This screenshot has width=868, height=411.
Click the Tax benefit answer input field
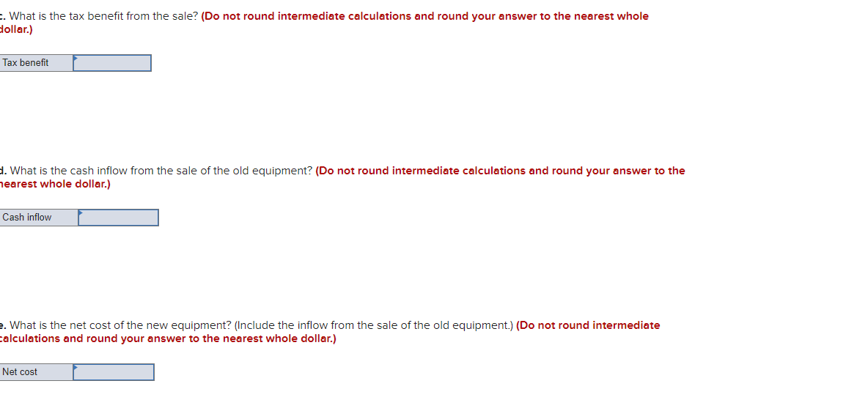[112, 63]
